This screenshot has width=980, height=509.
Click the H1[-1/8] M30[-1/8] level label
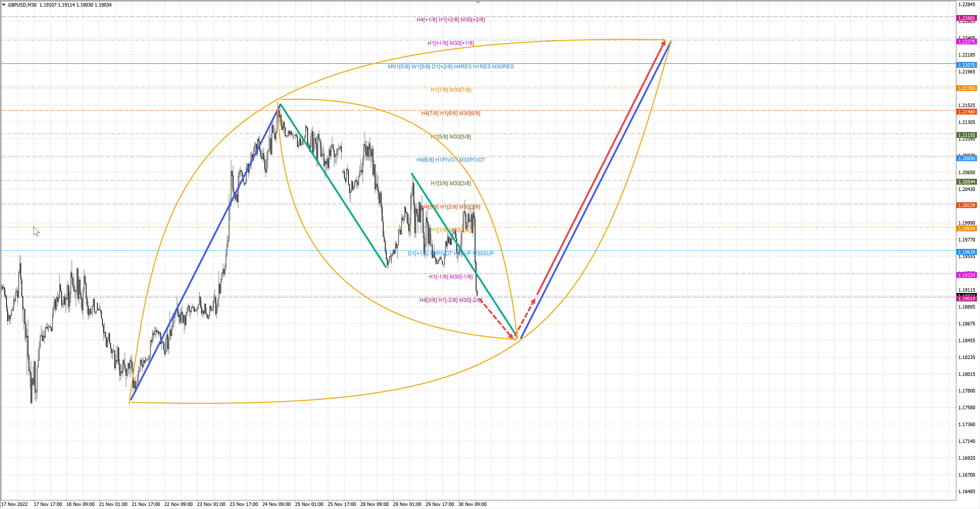(x=450, y=277)
